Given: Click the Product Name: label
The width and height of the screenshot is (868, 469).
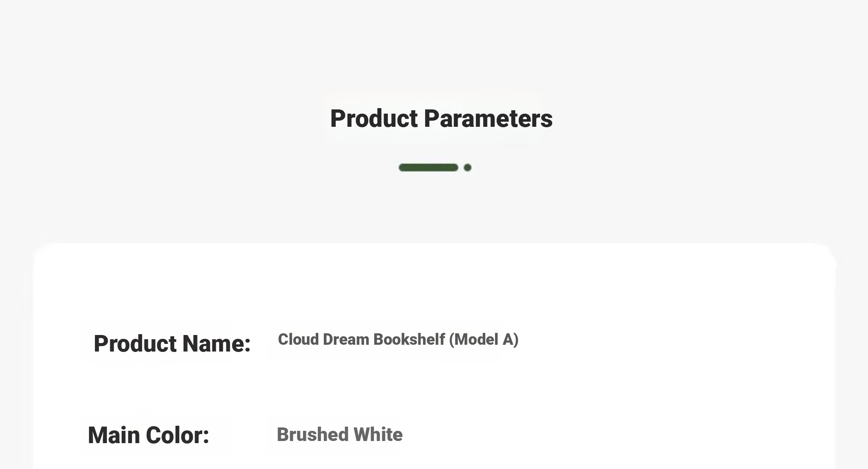Looking at the screenshot, I should [172, 343].
